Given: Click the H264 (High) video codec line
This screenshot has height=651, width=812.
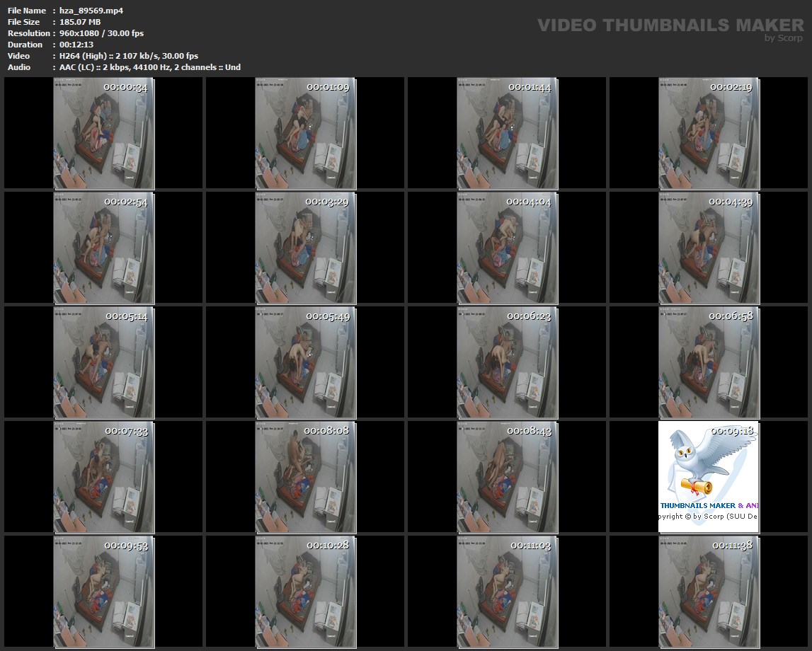Looking at the screenshot, I should [x=128, y=56].
